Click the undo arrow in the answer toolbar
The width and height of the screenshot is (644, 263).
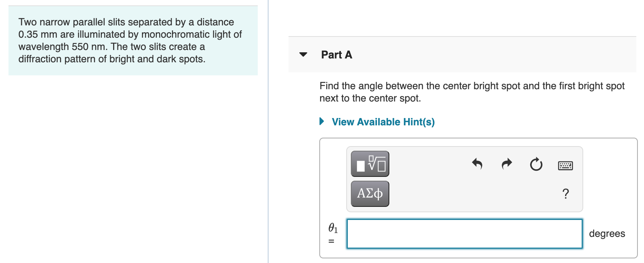click(477, 164)
